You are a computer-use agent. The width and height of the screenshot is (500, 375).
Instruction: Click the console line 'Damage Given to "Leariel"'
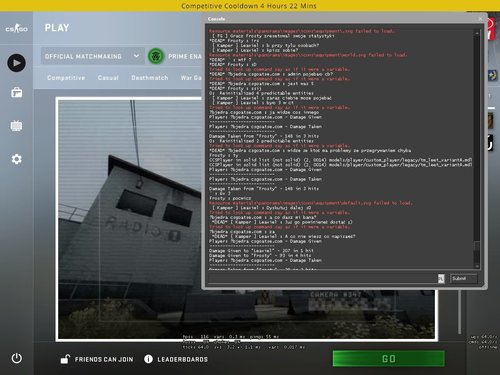coord(261,251)
